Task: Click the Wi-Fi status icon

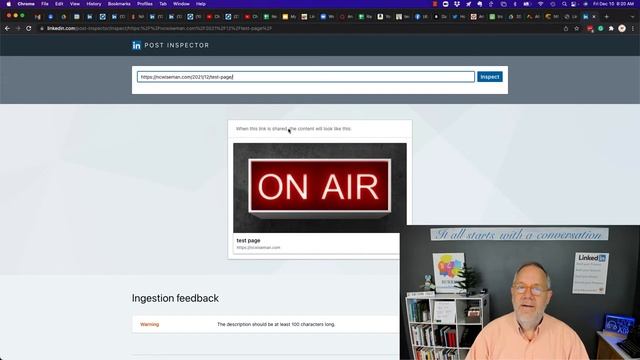Action: 541,4
